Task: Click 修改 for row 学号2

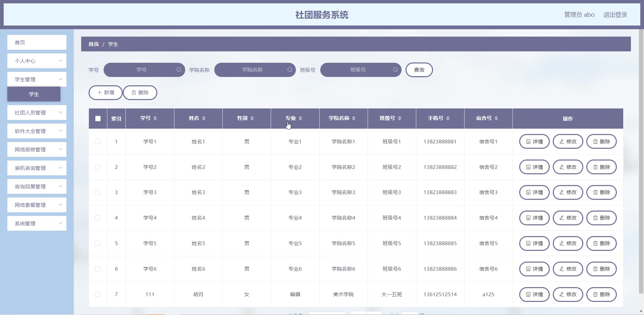Action: pos(568,167)
